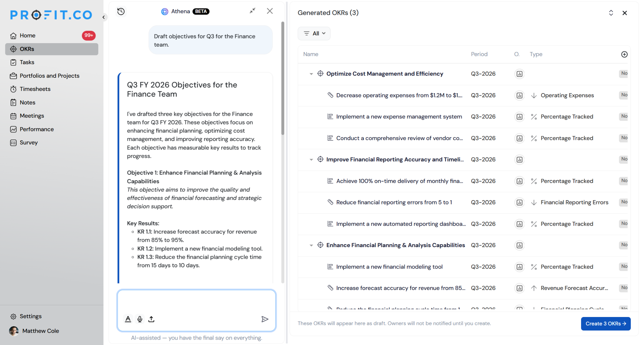Screen dimensions: 644x345
Task: Open Tasks in the sidebar
Action: [x=52, y=62]
